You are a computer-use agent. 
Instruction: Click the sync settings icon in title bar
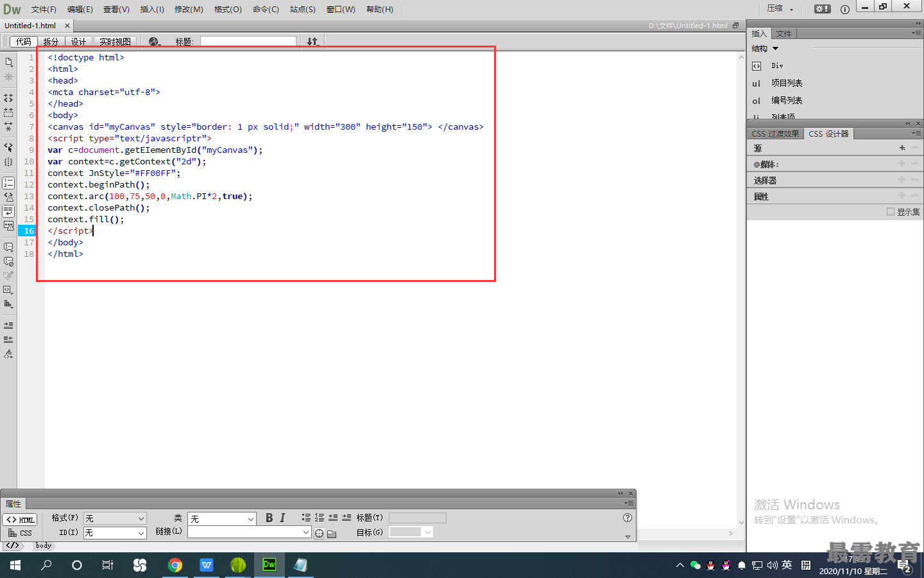(x=822, y=9)
